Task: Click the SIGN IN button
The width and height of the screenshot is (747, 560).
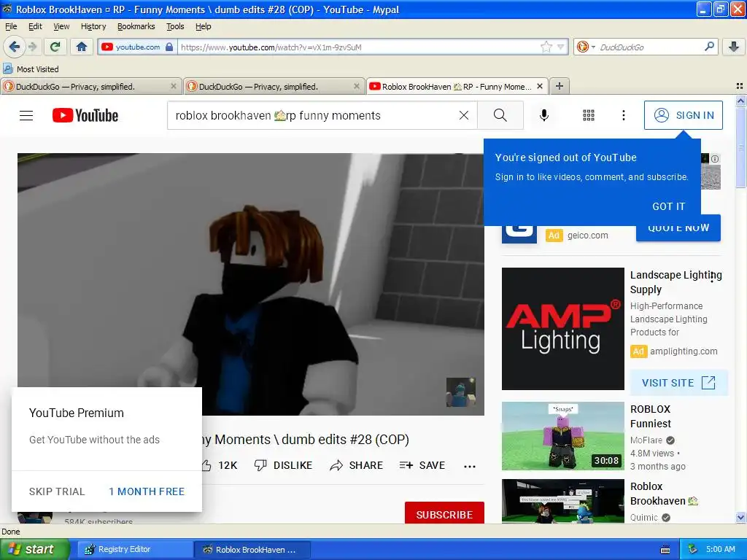Action: (x=683, y=115)
